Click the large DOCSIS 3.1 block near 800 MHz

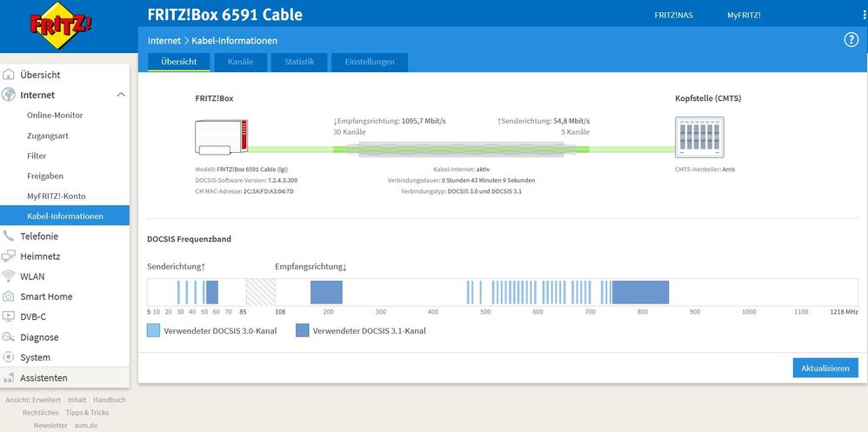[640, 292]
